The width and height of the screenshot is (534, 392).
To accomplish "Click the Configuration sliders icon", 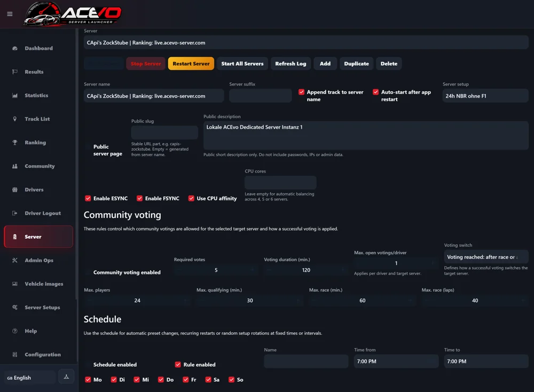I will click(14, 355).
